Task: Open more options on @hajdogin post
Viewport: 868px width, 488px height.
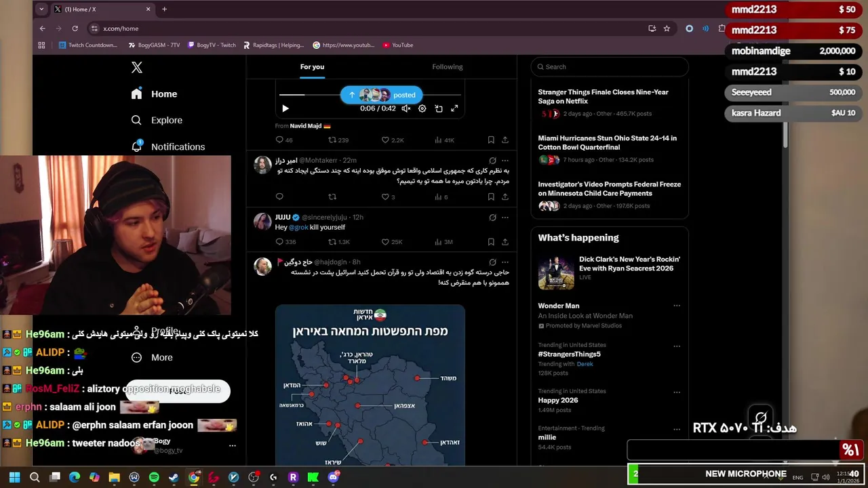Action: [x=505, y=262]
